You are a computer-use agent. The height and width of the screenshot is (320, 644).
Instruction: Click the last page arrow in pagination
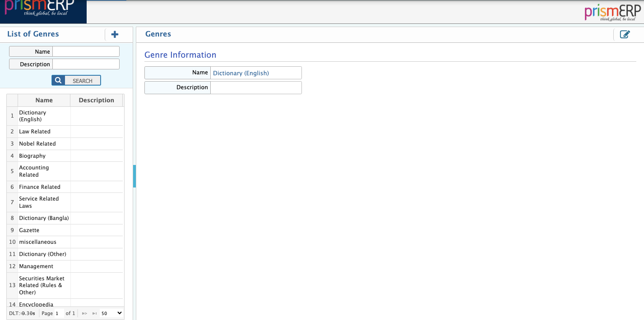[94, 313]
